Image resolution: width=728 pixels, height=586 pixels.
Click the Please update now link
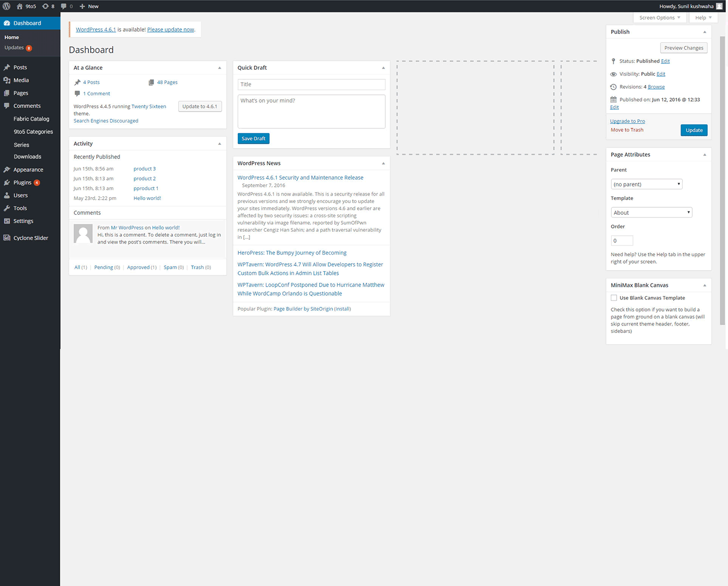pyautogui.click(x=171, y=30)
